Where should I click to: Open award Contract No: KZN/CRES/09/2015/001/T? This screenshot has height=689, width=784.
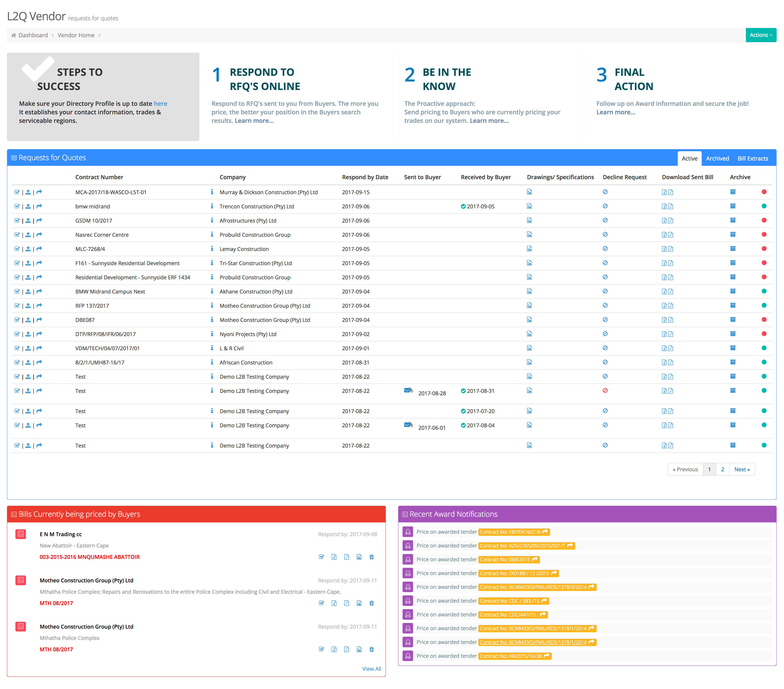click(526, 545)
